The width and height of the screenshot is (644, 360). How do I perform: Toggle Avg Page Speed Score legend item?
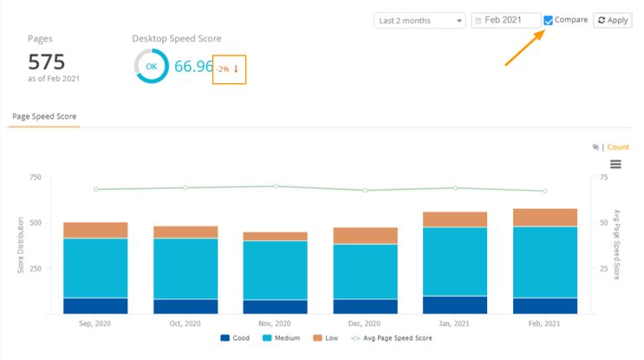392,337
